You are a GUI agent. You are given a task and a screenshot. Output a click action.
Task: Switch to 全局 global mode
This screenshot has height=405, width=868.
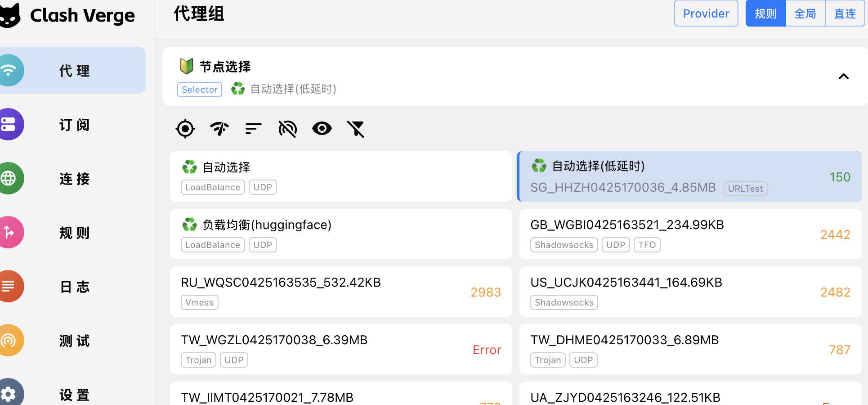click(x=805, y=13)
